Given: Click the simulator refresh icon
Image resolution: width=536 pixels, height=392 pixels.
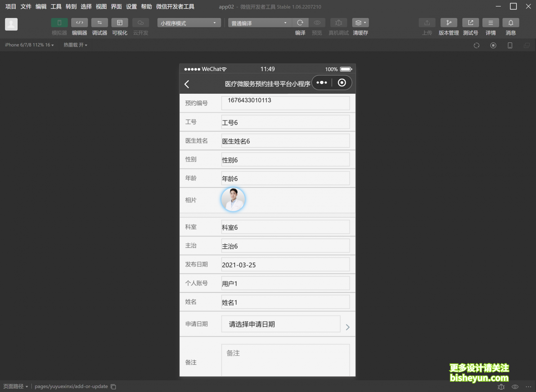Looking at the screenshot, I should (x=476, y=46).
